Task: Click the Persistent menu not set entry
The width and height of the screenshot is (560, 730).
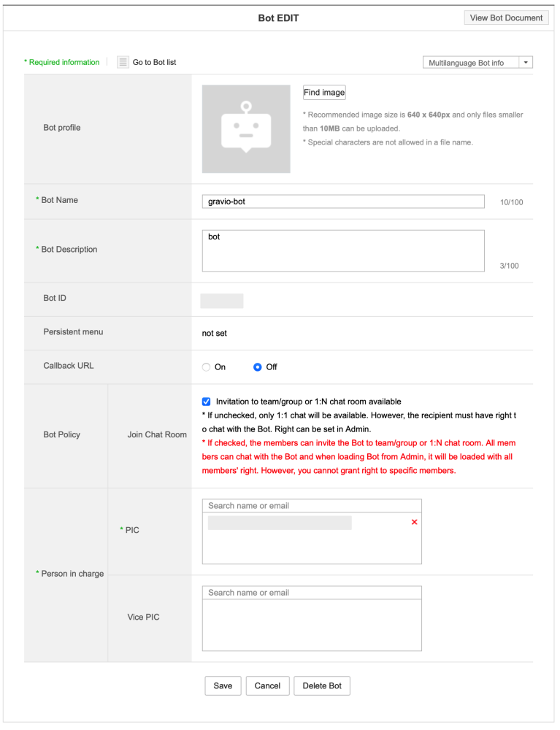Action: (215, 333)
